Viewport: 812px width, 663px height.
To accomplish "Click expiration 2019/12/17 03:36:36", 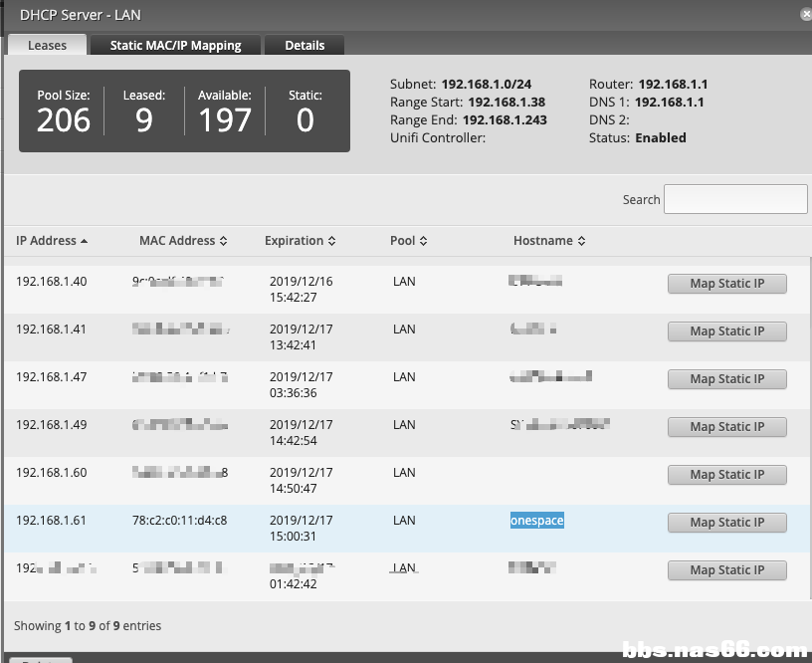I will tap(301, 384).
